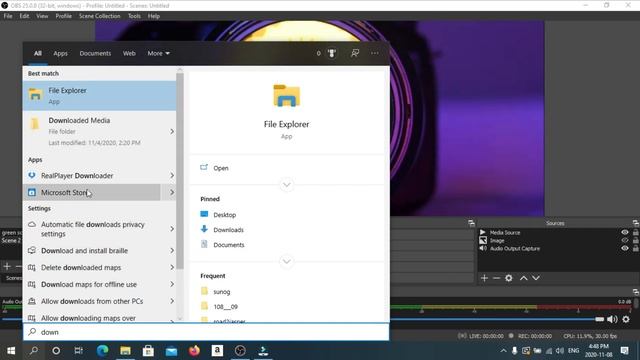640x360 pixels.
Task: Open OBS Profile menu
Action: 64,16
